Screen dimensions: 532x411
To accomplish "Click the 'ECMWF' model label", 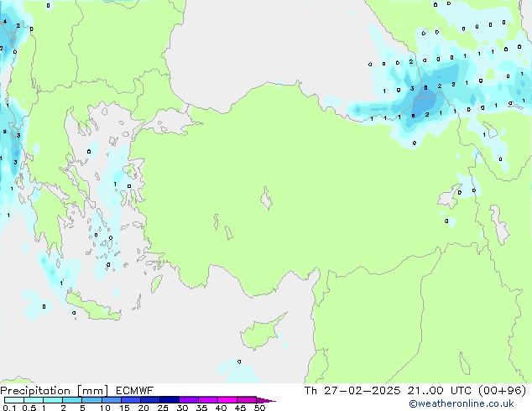I will tap(135, 390).
